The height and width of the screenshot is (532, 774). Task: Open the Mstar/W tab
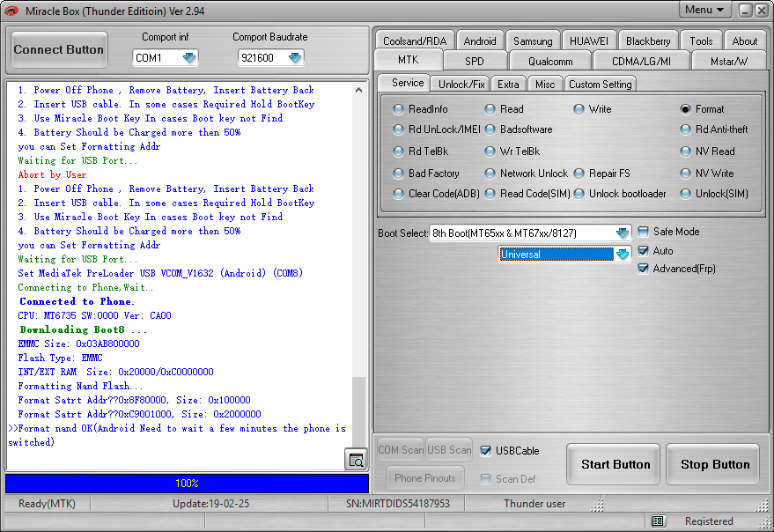[729, 62]
